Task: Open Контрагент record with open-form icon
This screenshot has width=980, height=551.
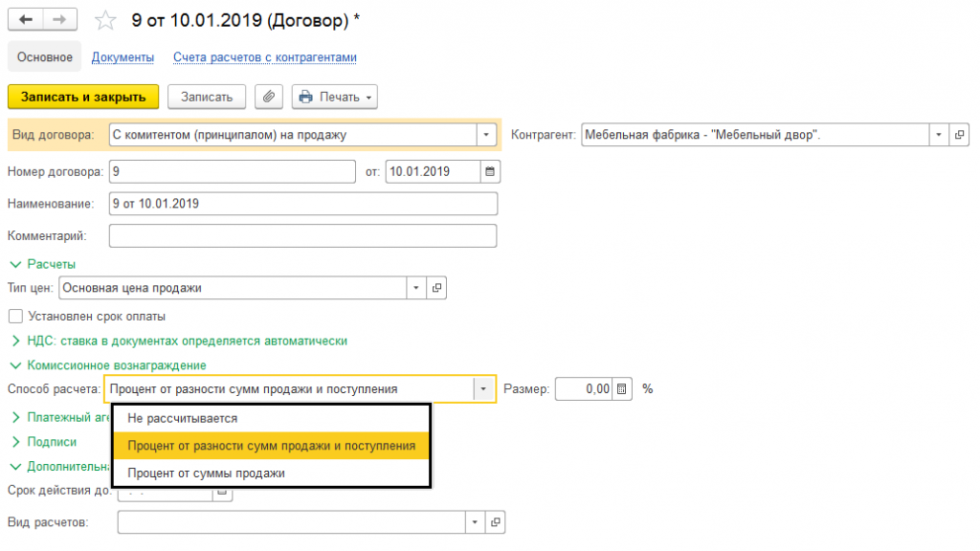Action: pyautogui.click(x=960, y=135)
